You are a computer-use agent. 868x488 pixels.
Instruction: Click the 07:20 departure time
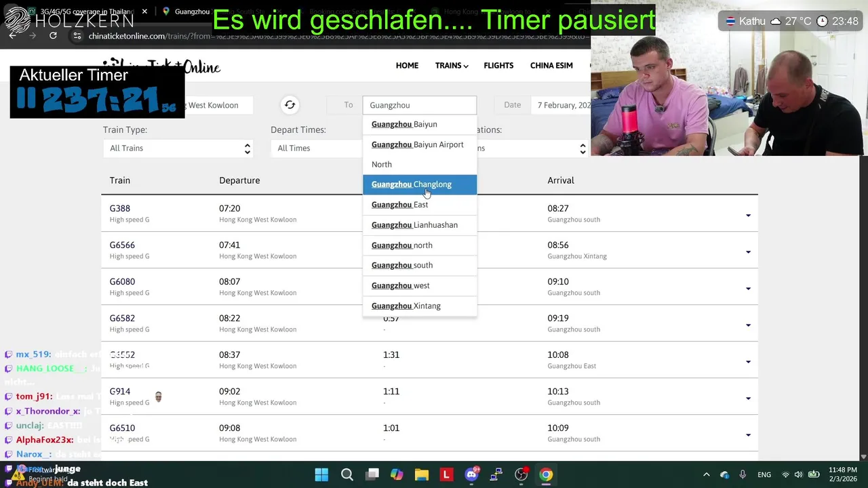[229, 208]
